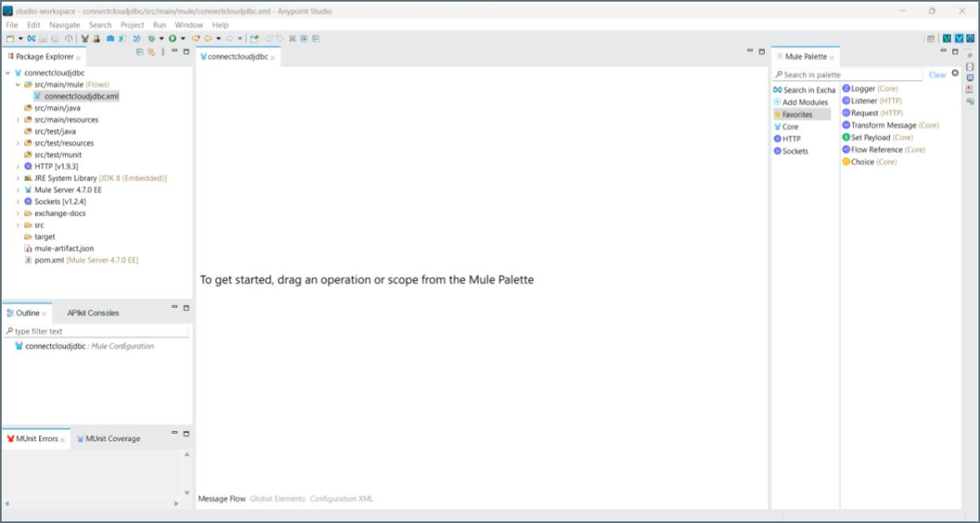This screenshot has width=980, height=523.
Task: Collapse the src/main/mule folder
Action: (18, 84)
